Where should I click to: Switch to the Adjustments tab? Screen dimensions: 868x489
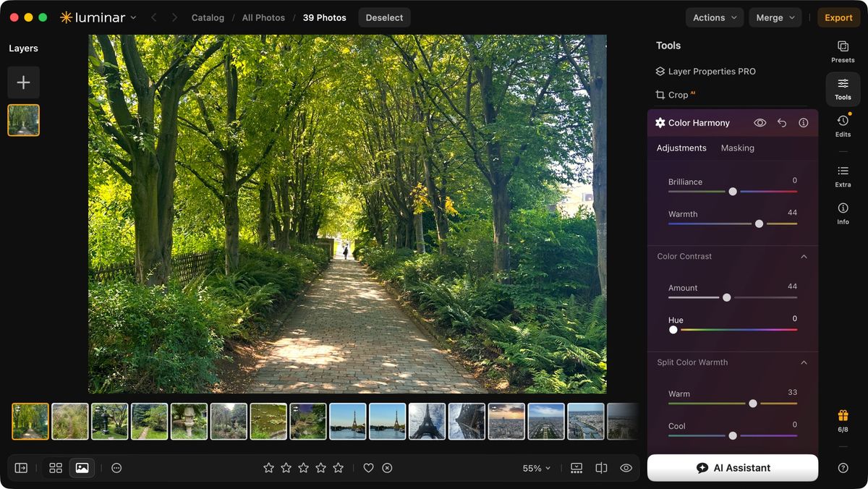point(681,148)
